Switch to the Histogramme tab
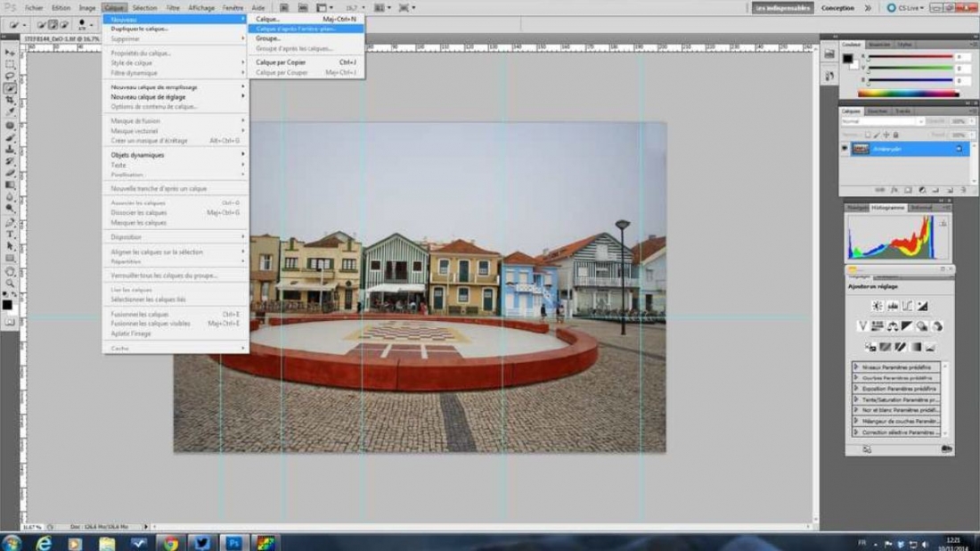 point(887,207)
